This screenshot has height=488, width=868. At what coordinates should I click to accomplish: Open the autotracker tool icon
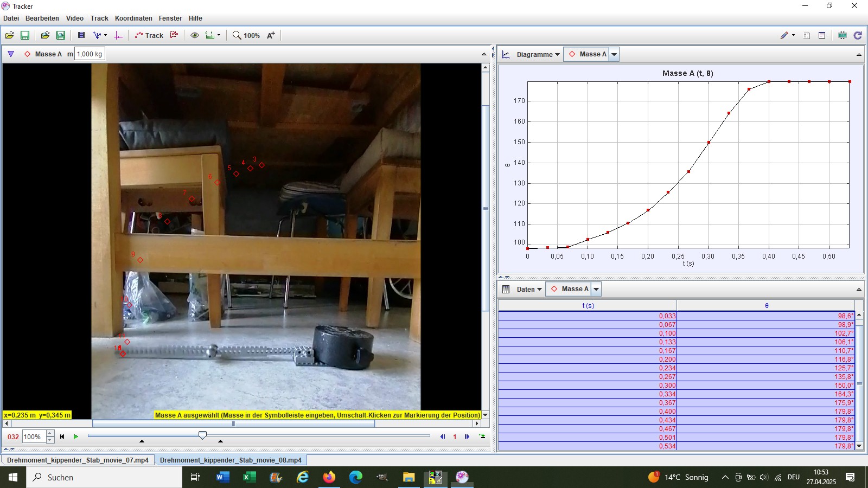pyautogui.click(x=174, y=35)
